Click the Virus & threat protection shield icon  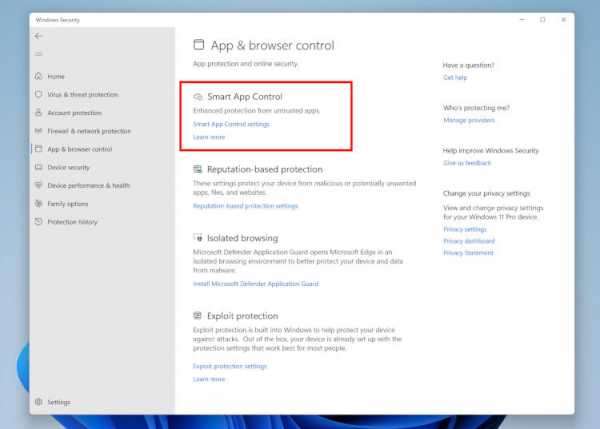[x=38, y=94]
